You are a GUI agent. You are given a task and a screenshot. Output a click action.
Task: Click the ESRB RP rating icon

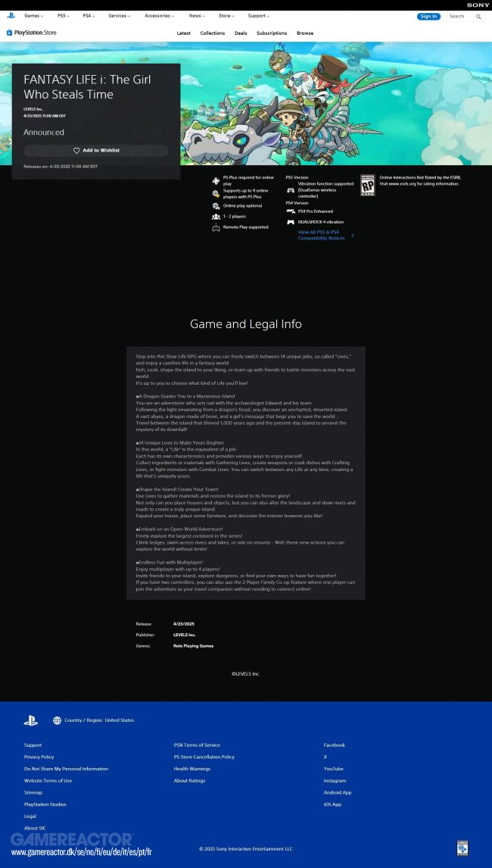tap(367, 186)
